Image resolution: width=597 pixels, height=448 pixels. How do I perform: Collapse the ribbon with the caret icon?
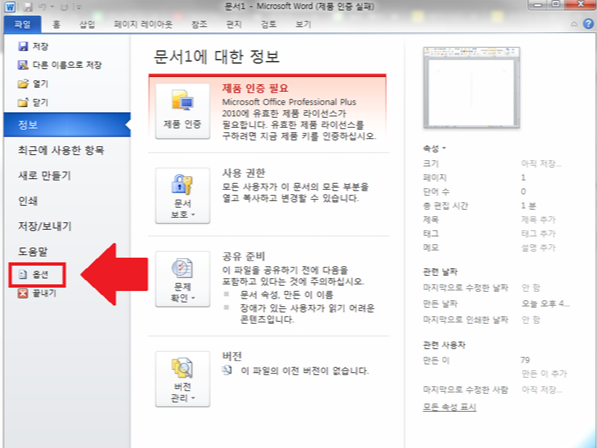574,24
